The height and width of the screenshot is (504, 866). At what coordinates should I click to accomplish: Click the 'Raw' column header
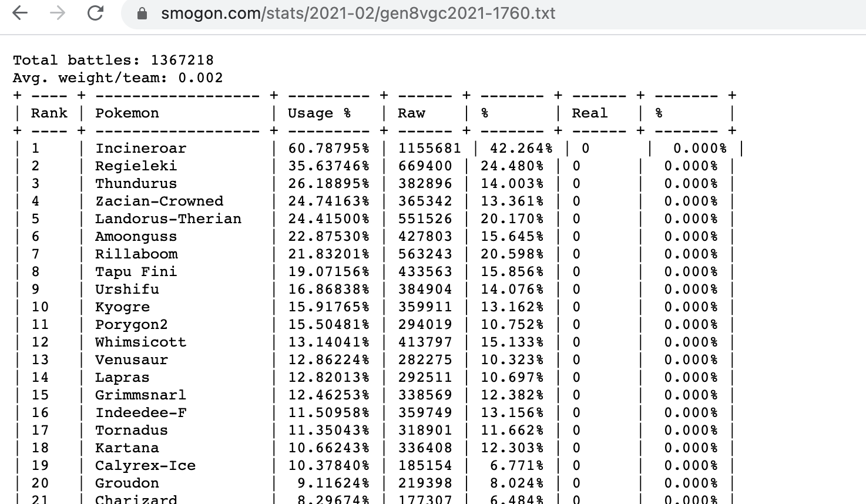pos(411,113)
